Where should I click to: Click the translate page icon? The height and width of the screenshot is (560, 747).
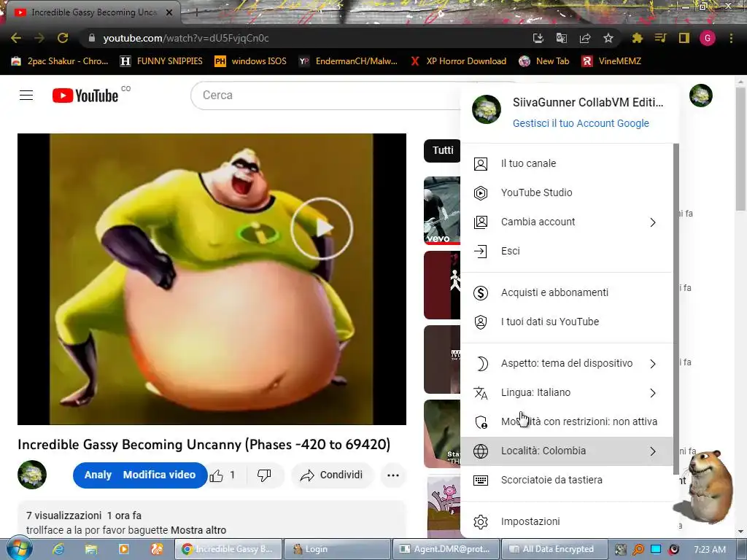point(561,38)
